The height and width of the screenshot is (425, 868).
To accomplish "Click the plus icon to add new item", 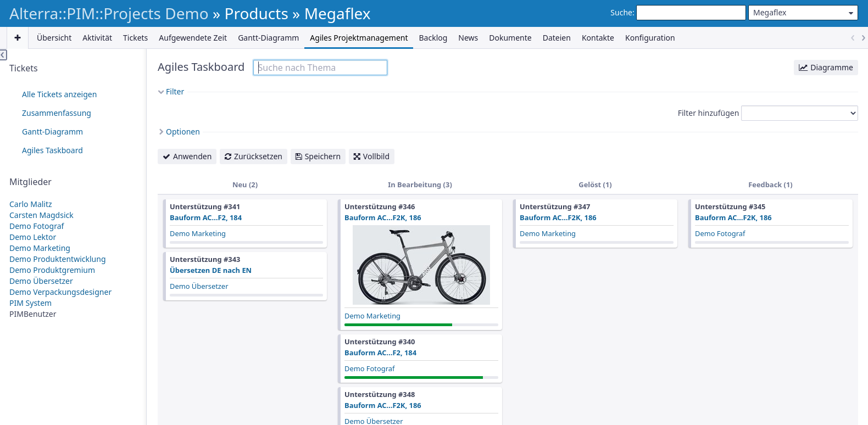I will (18, 38).
